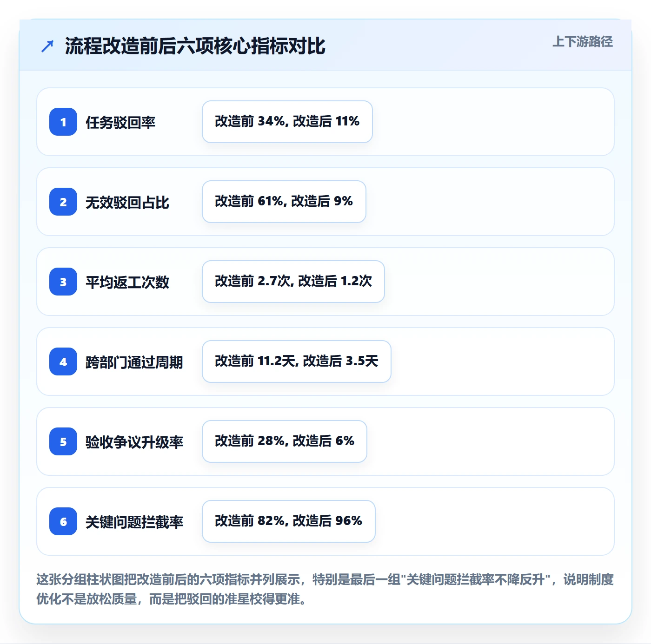Select the 验收争议升级率 label

[134, 442]
